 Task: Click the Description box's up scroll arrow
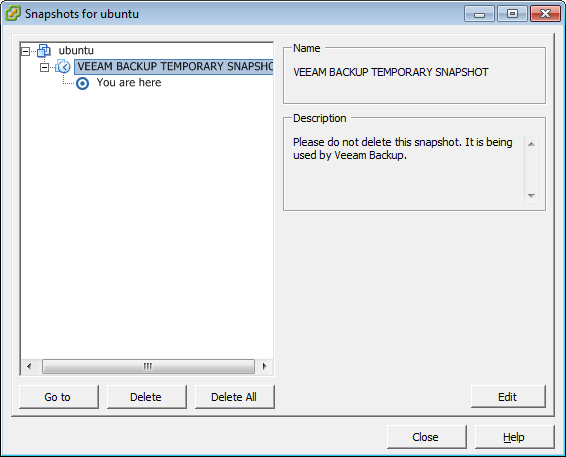click(x=531, y=144)
